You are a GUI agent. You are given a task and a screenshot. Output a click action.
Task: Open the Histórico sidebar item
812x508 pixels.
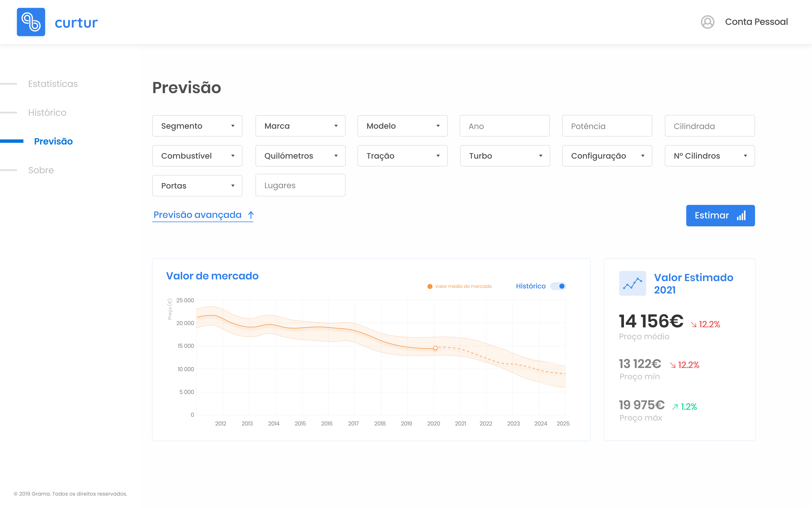pos(47,113)
